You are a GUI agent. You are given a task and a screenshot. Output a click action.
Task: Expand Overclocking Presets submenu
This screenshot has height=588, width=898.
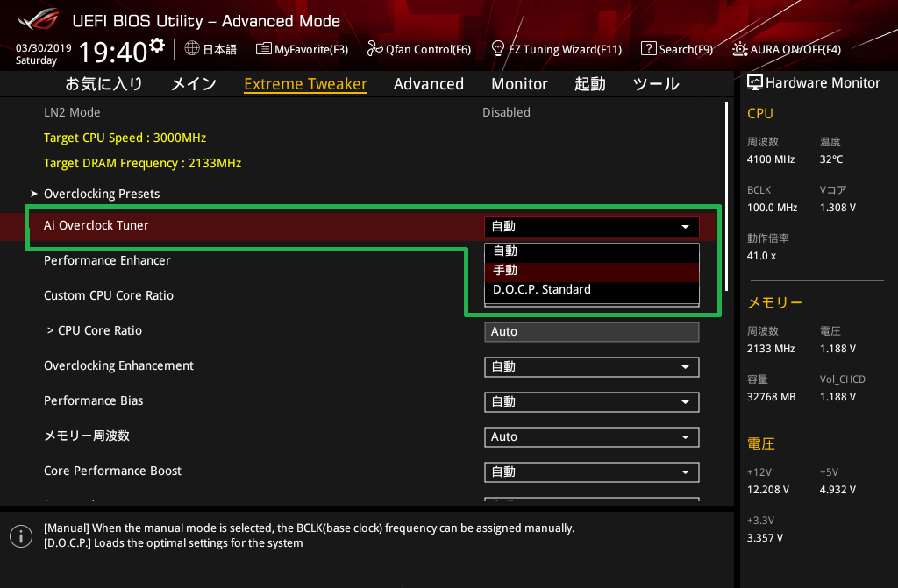[102, 194]
